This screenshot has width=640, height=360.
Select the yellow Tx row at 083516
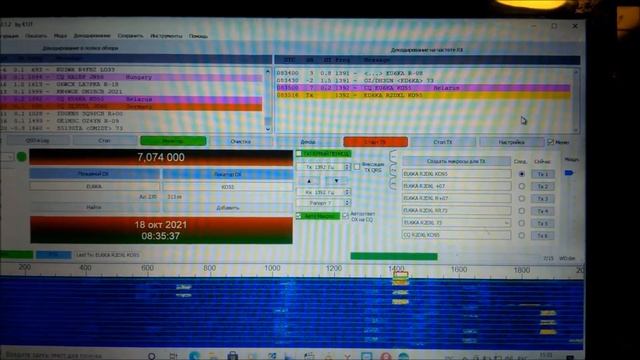coord(423,95)
